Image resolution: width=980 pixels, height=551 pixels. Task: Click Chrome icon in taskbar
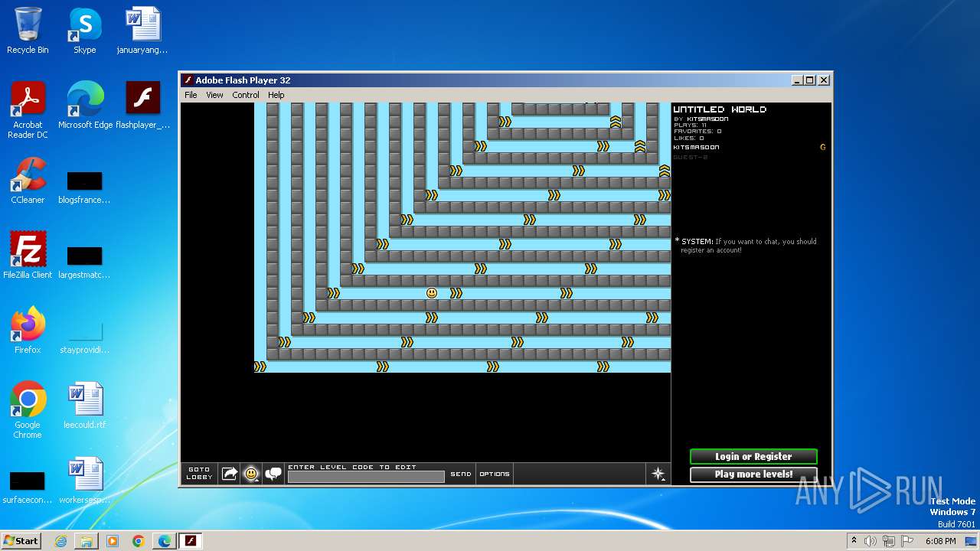pos(139,541)
